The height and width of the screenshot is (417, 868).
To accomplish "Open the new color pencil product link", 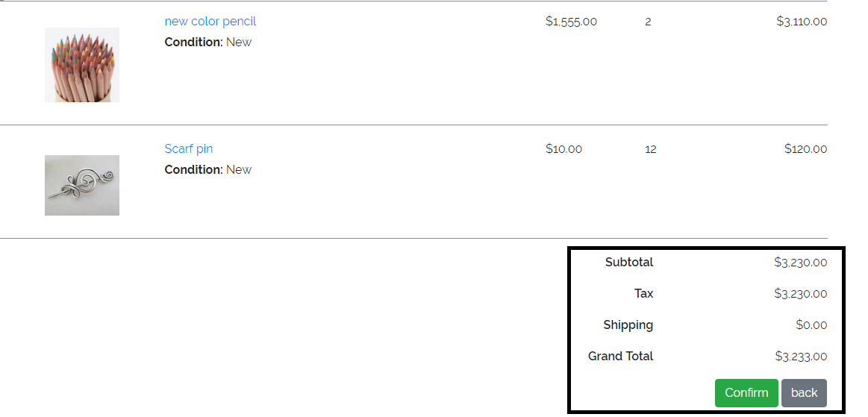I will [x=210, y=22].
